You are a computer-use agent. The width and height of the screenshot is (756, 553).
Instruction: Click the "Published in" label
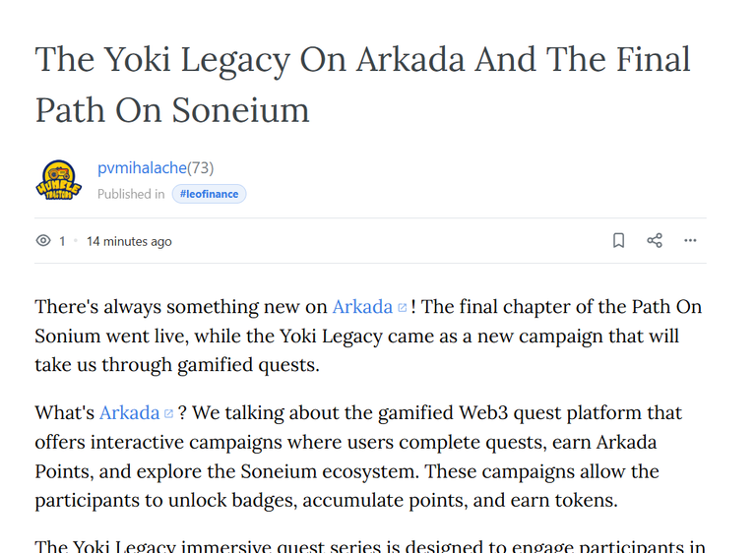click(x=131, y=194)
